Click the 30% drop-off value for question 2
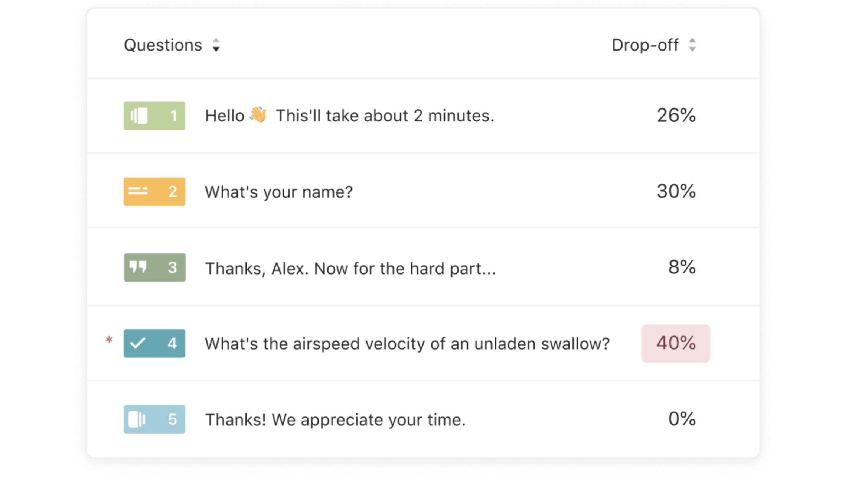The image size is (868, 480). [x=676, y=191]
